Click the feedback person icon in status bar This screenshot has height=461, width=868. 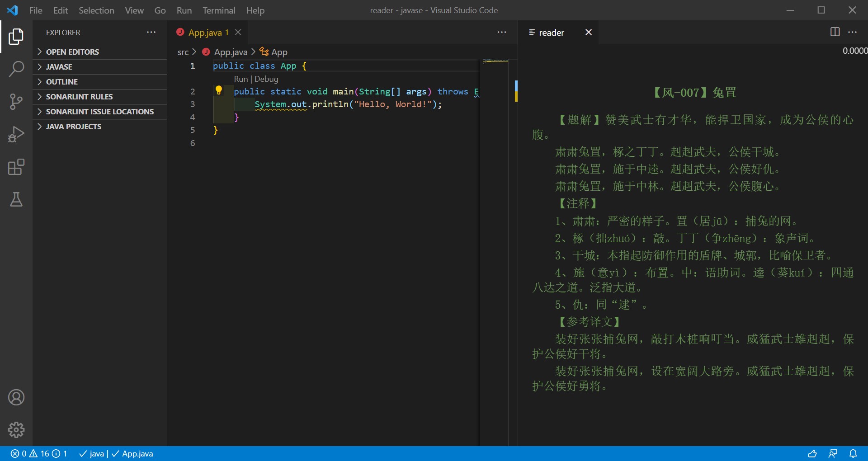coord(833,453)
